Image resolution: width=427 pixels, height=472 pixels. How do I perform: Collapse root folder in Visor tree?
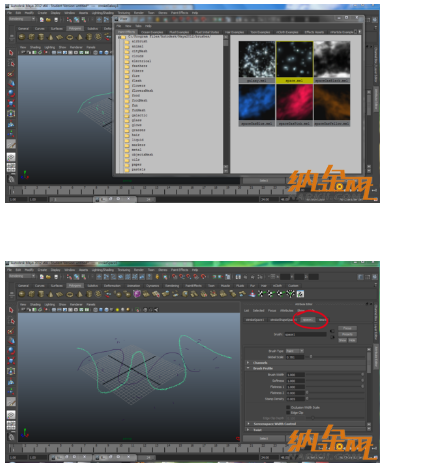tap(120, 37)
